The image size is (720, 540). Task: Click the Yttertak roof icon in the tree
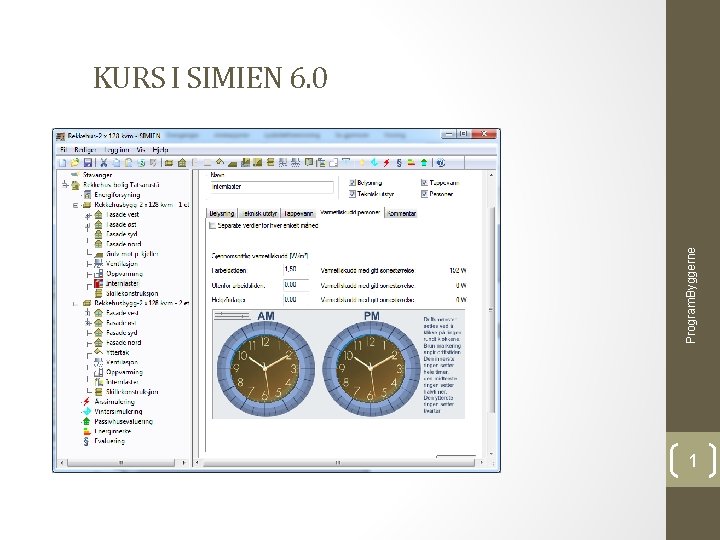pos(98,352)
